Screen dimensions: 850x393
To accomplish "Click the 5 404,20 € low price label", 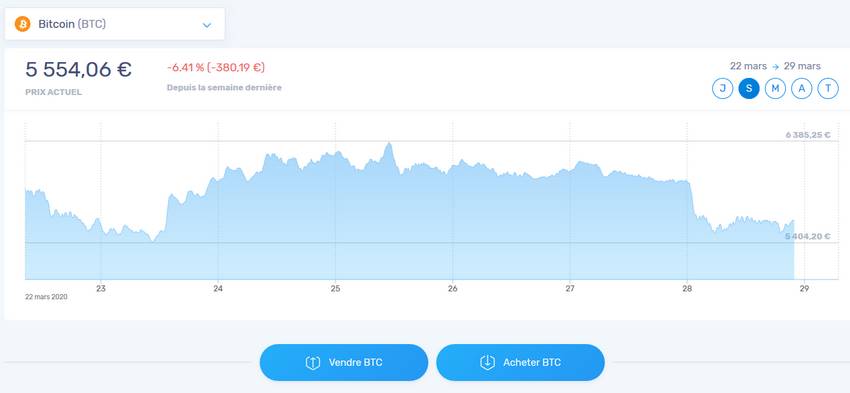I will tap(808, 236).
